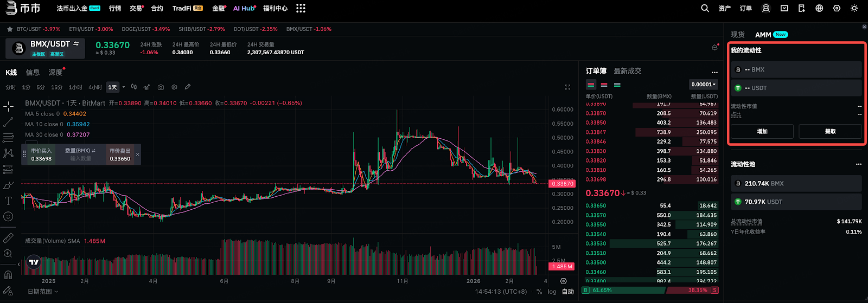Open the order book precision dropdown 0.00001
Viewport: 868px width, 303px height.
(704, 85)
